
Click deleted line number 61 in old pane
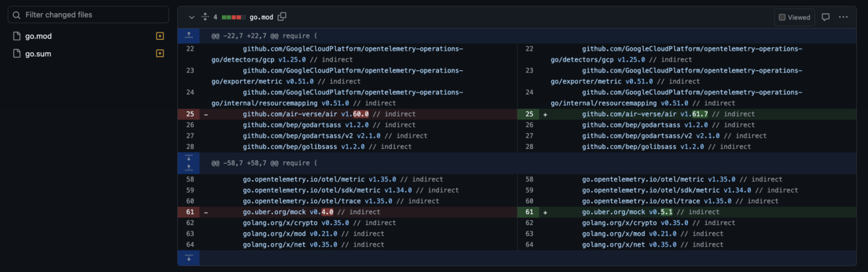pos(190,212)
